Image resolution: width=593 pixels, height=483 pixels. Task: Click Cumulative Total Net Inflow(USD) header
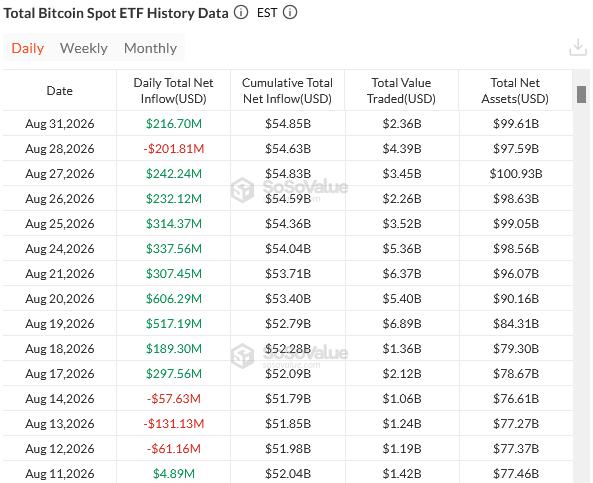287,91
